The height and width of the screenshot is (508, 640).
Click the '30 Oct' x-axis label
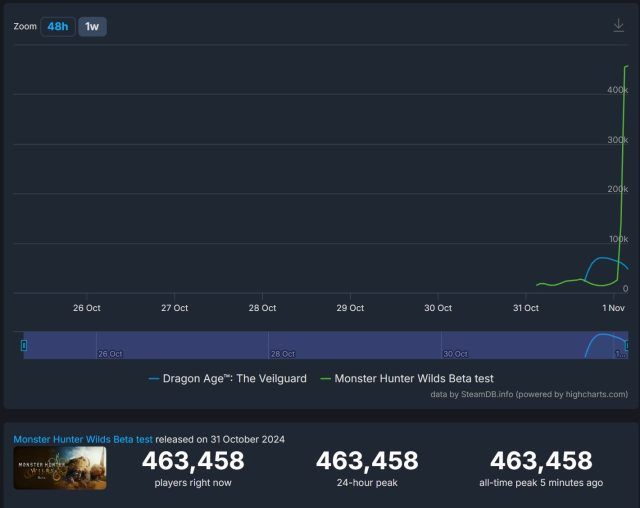438,308
